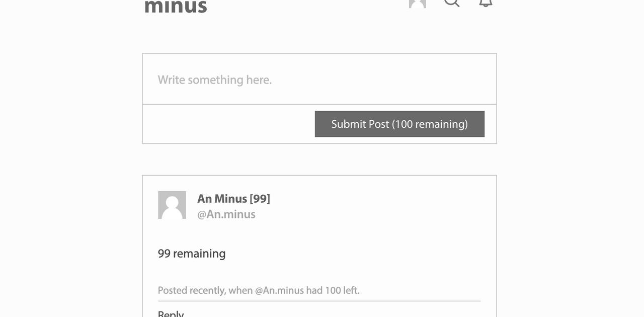Click the "Posted recently" timestamp text
644x317 pixels.
(191, 290)
